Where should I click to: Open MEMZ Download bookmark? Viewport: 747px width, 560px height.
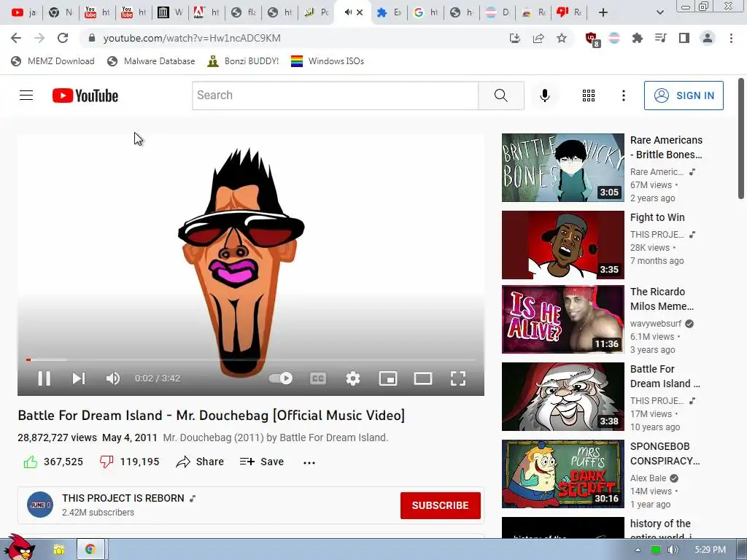pos(53,61)
